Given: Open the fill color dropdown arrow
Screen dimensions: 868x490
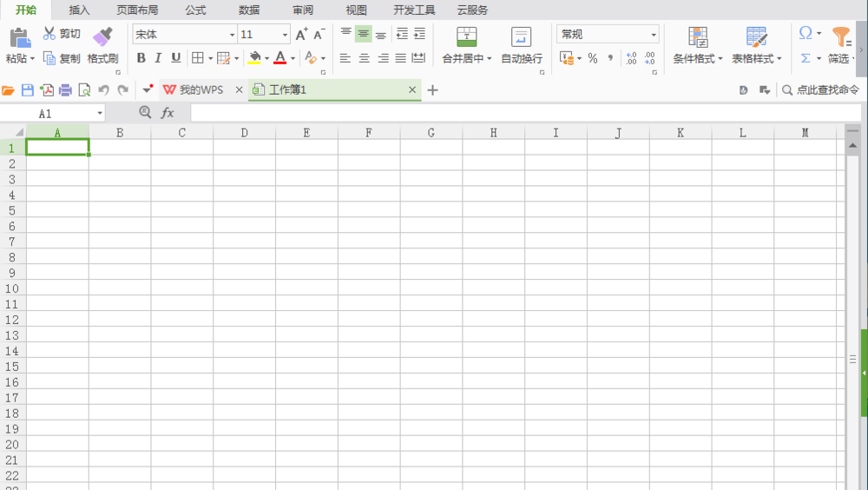Looking at the screenshot, I should 266,58.
